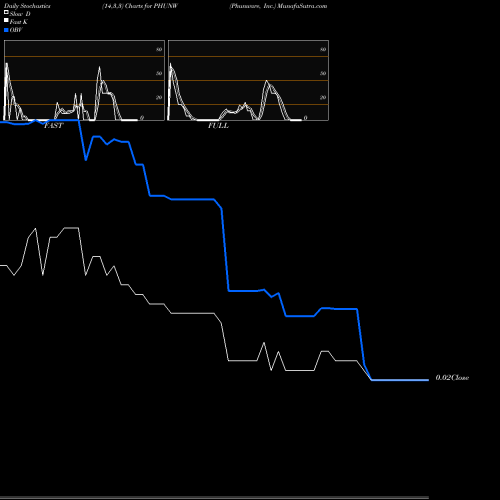Image resolution: width=500 pixels, height=500 pixels.
Task: Click the '0.02Close' price label
Action: [452, 378]
